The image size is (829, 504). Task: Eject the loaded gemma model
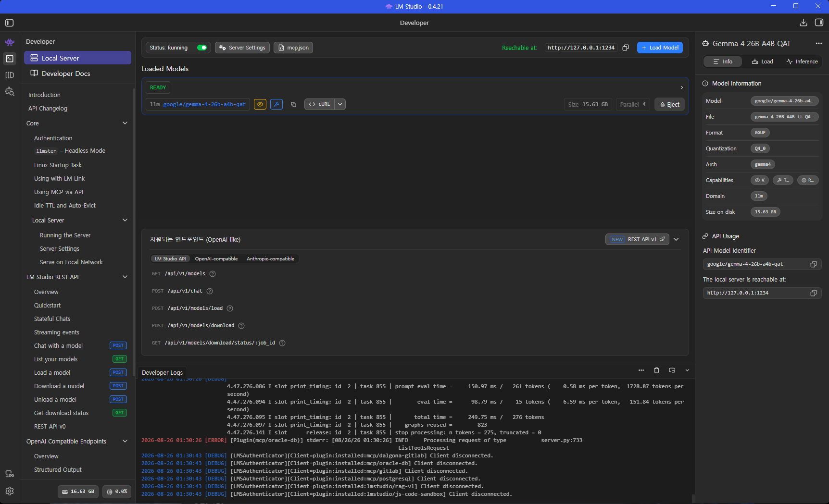click(669, 104)
